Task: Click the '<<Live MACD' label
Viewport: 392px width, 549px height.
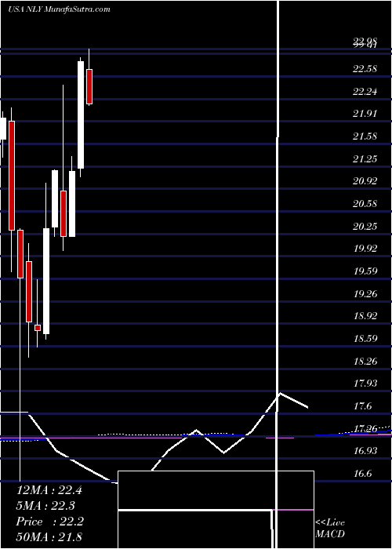Action: [330, 529]
